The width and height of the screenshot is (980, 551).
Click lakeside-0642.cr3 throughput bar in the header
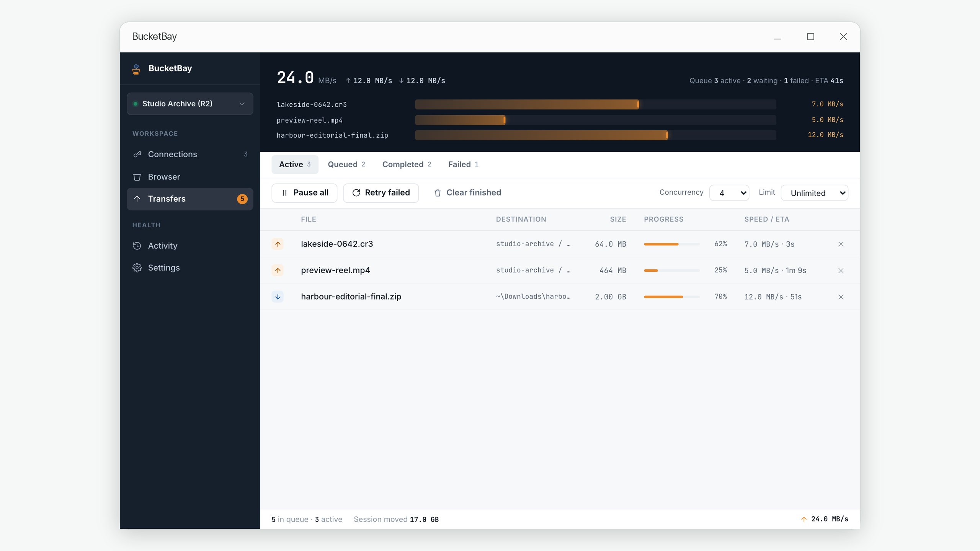pos(596,104)
